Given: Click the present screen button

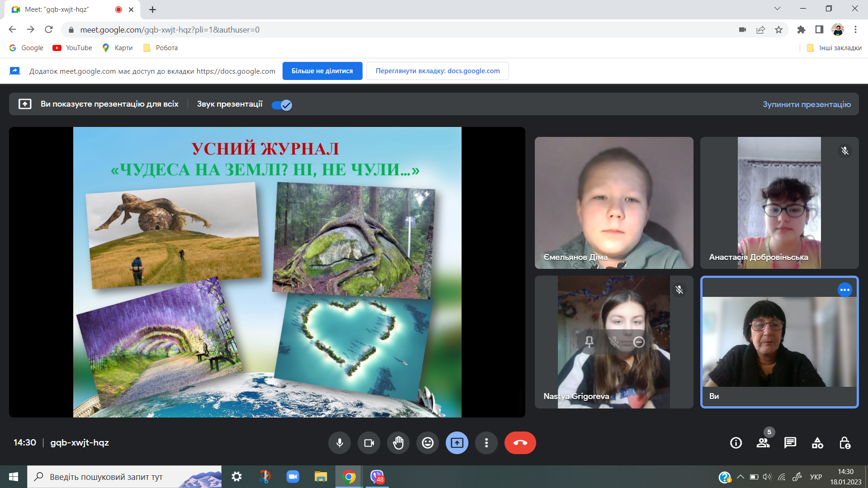Looking at the screenshot, I should click(x=457, y=443).
